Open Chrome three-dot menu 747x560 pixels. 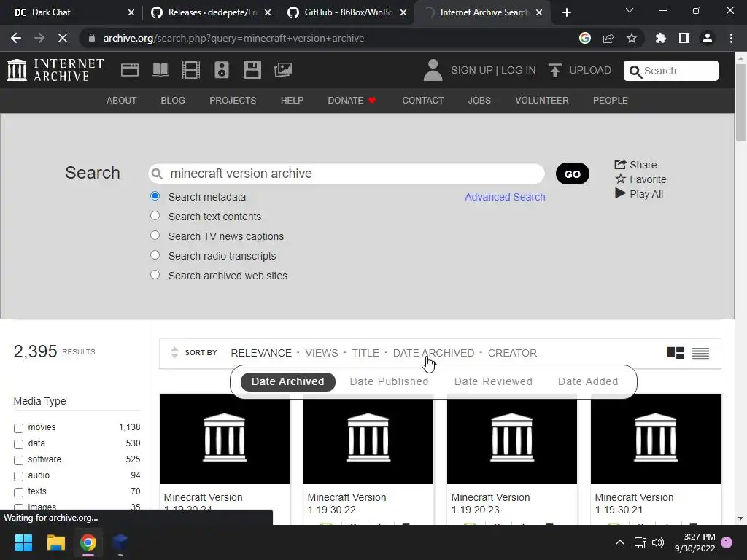(731, 38)
